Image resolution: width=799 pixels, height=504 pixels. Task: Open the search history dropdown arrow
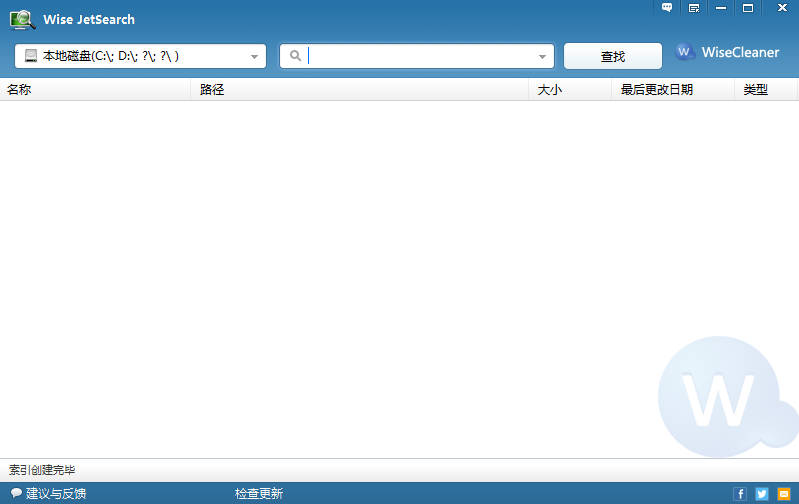[x=543, y=57]
